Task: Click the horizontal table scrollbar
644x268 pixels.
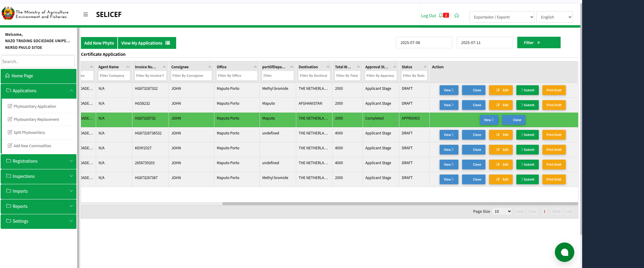Action: click(x=400, y=204)
